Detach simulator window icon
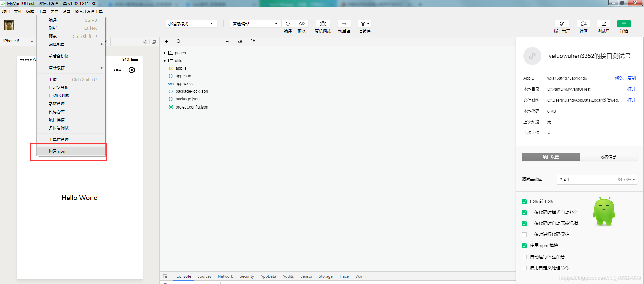644x284 pixels. 154,42
